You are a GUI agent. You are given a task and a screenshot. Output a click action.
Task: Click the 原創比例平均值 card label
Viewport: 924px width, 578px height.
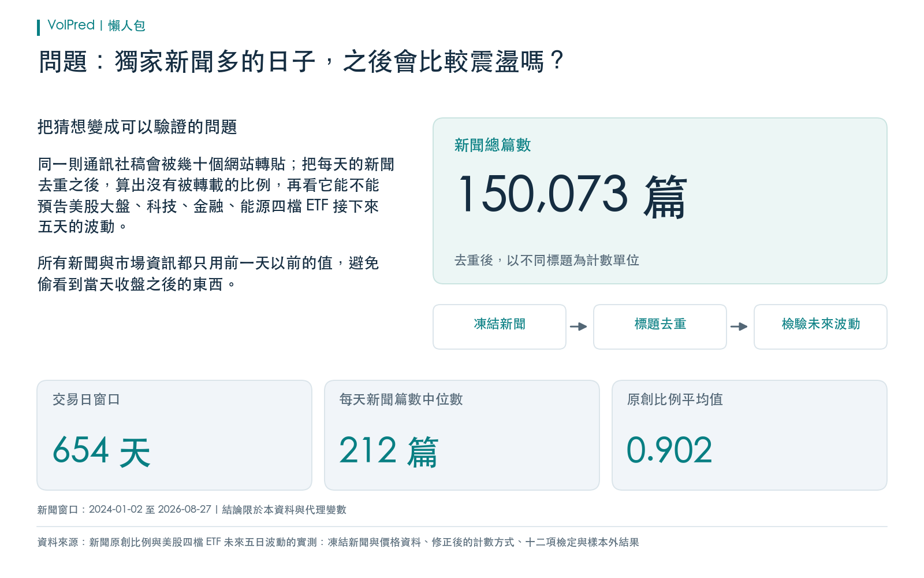pos(675,399)
